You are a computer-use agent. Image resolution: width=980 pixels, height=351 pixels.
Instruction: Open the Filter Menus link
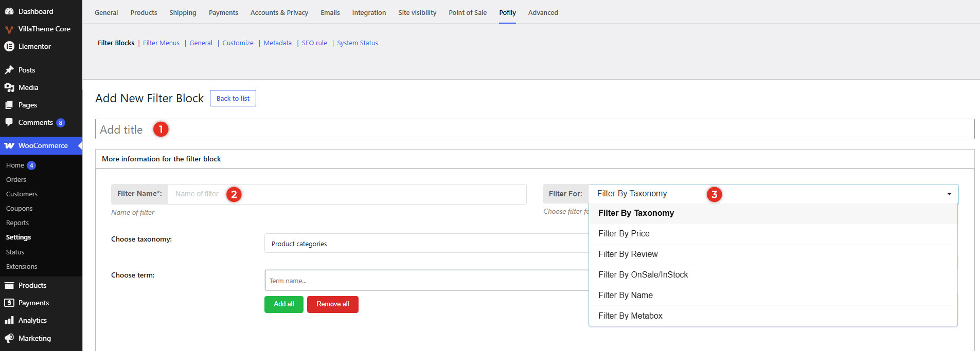pyautogui.click(x=161, y=43)
